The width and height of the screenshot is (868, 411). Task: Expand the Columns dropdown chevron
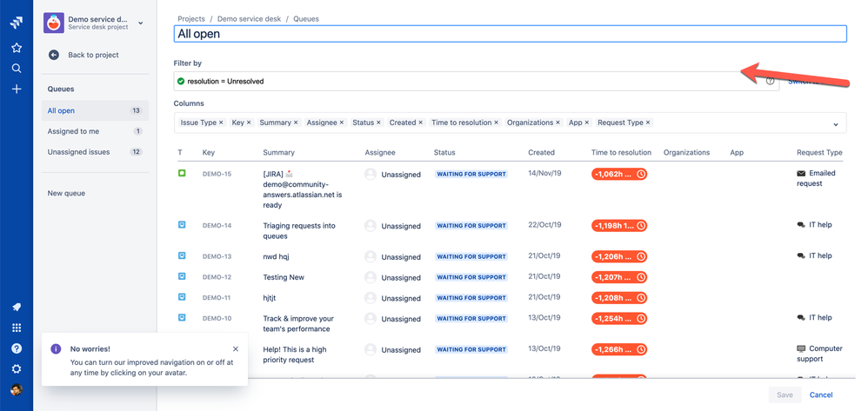click(x=835, y=124)
